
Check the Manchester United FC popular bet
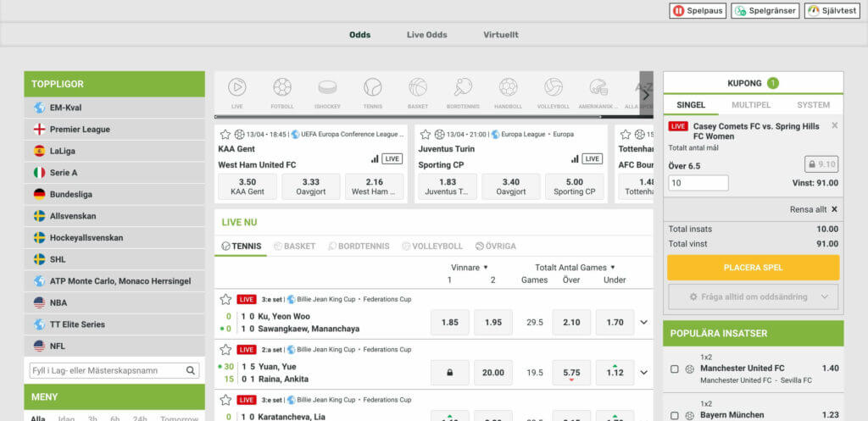[674, 369]
